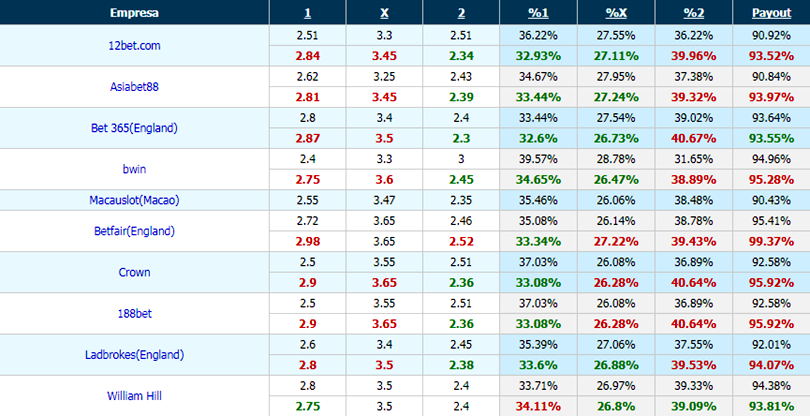Select the 39.96% cell
Viewport: 810px width, 416px height.
tap(694, 56)
